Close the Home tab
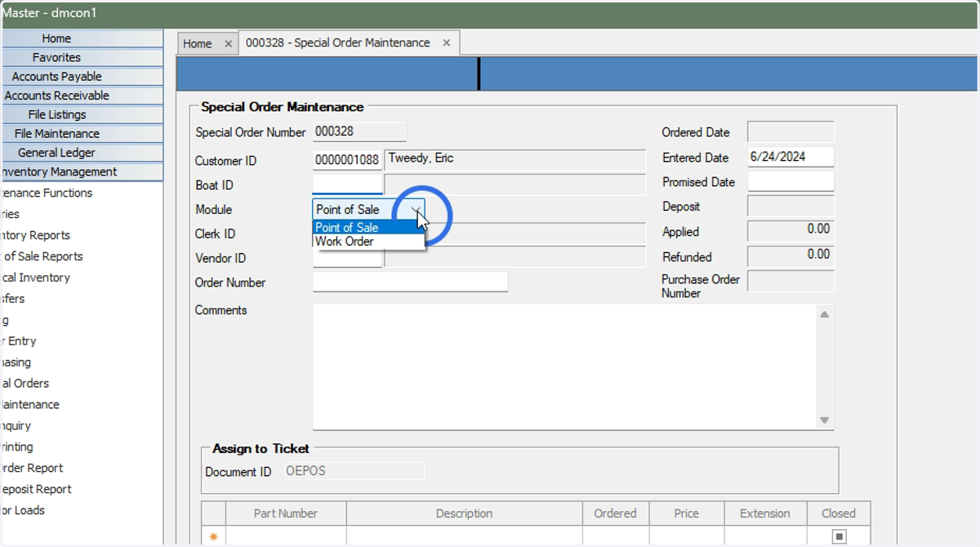This screenshot has height=547, width=980. (228, 44)
